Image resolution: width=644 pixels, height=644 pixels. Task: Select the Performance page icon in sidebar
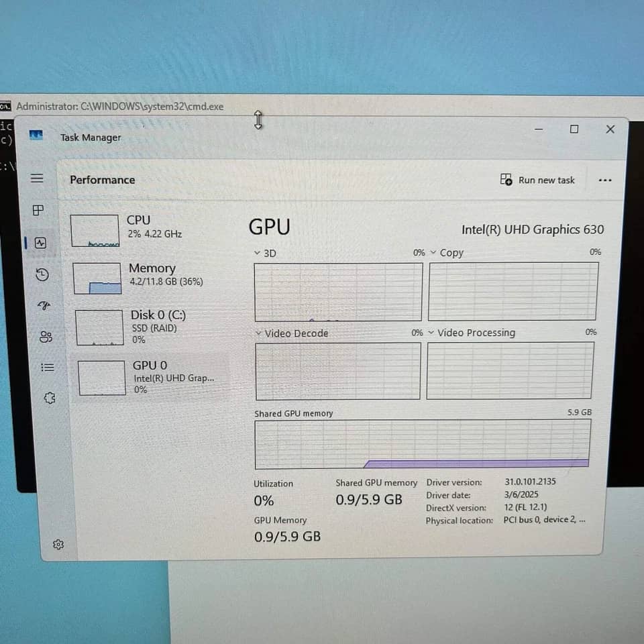40,243
